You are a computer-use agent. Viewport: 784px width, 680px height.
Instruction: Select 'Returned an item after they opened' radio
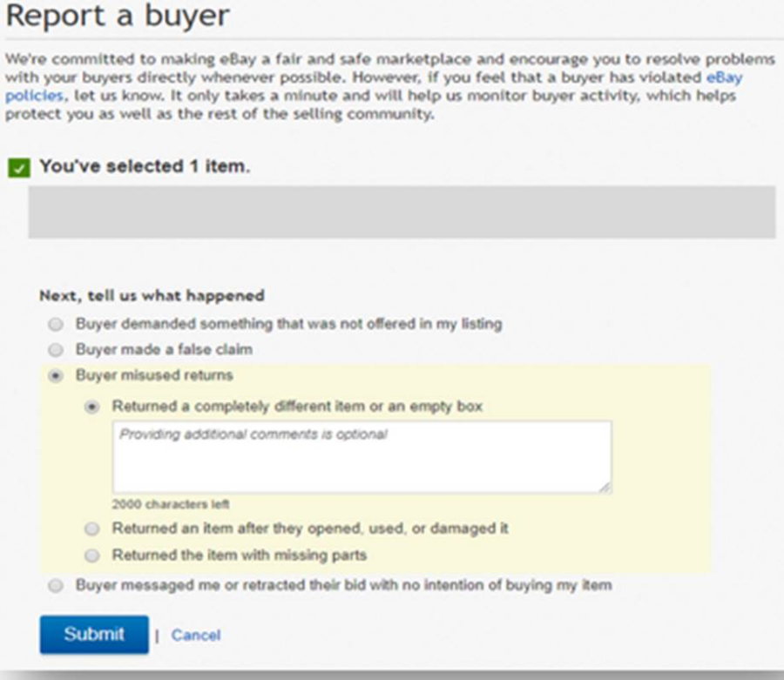pos(92,529)
